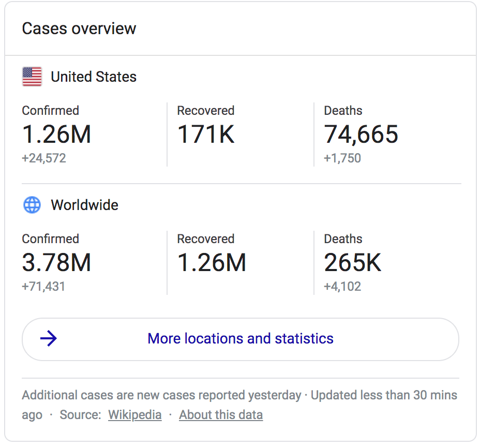Screen dimensions: 480x448
Task: Click the Deaths label under United States
Action: pyautogui.click(x=343, y=111)
